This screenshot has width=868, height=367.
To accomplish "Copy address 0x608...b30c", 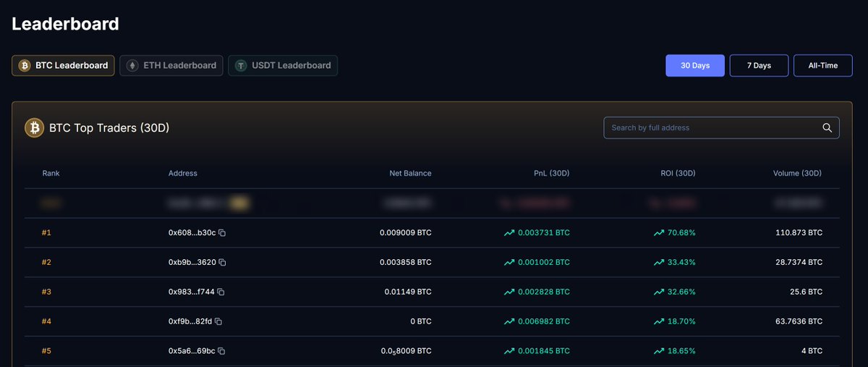I will pyautogui.click(x=222, y=233).
